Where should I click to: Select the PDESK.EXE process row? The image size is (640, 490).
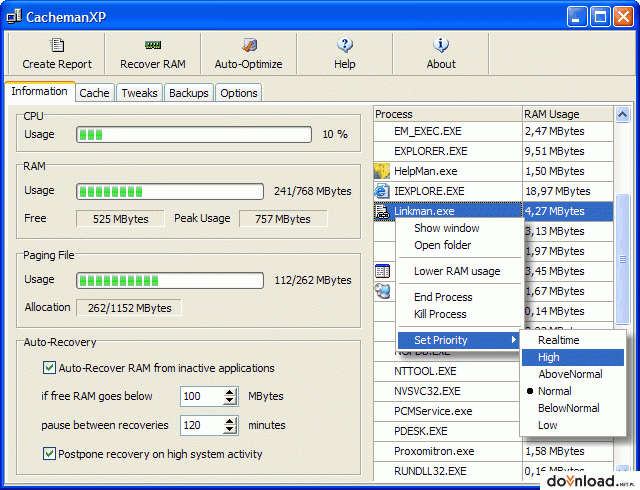point(447,431)
